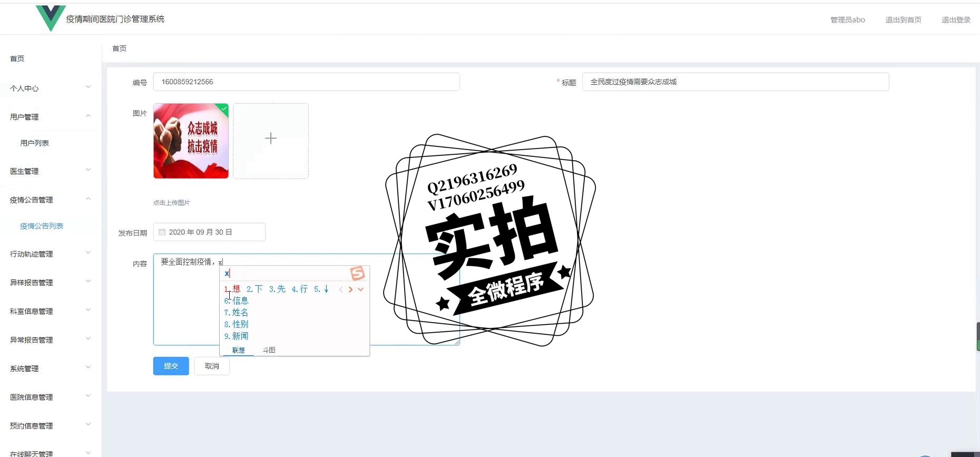Select IME candidate 3 先
The image size is (980, 457).
277,289
